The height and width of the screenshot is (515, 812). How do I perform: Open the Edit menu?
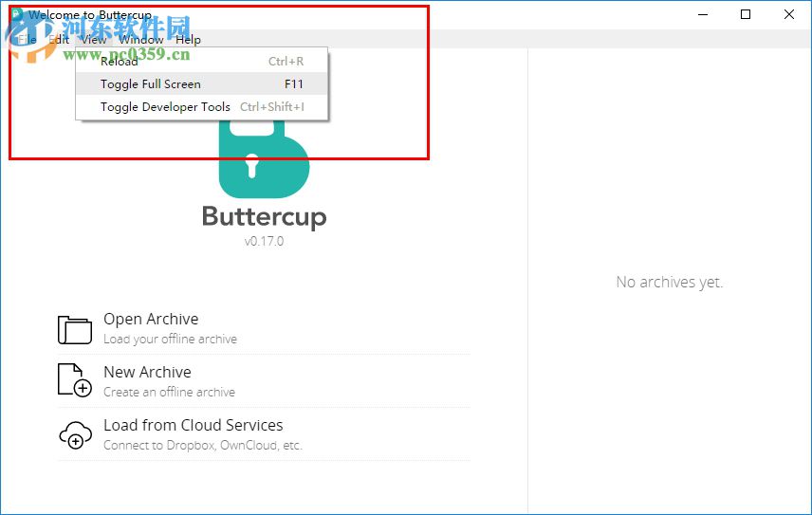click(x=59, y=39)
